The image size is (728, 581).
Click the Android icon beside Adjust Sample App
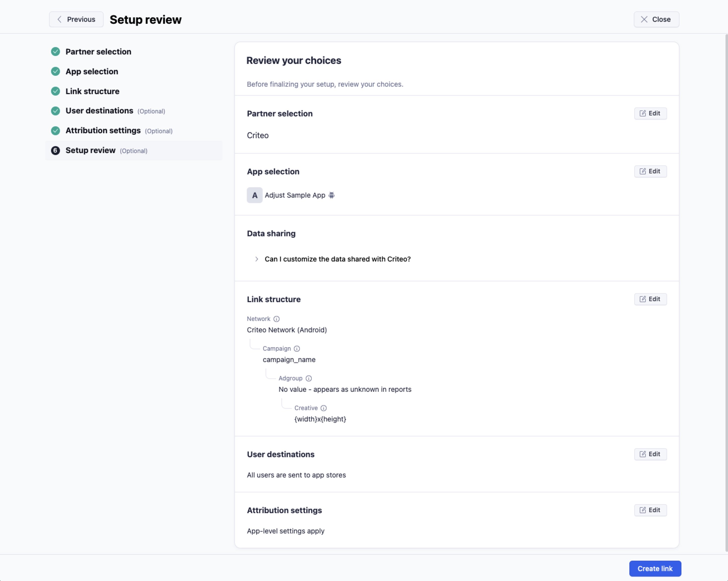[x=332, y=195]
